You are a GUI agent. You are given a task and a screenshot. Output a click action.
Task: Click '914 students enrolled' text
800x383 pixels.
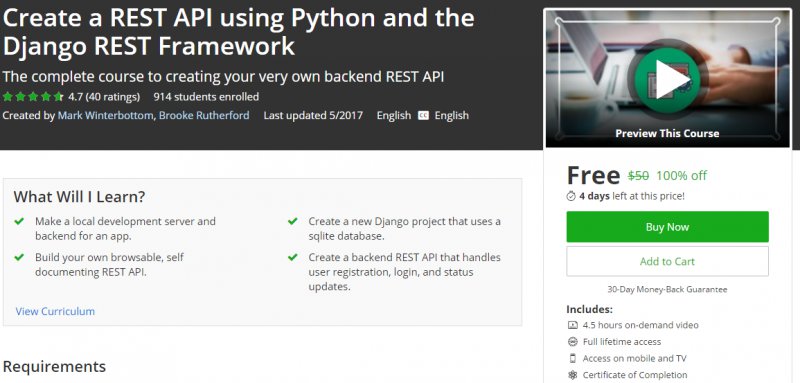tap(206, 96)
